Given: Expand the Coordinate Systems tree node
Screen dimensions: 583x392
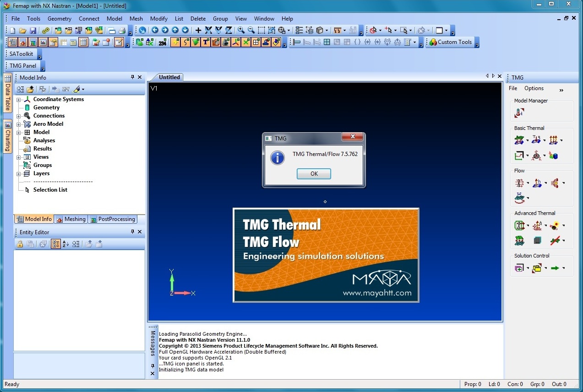Looking at the screenshot, I should coord(19,99).
